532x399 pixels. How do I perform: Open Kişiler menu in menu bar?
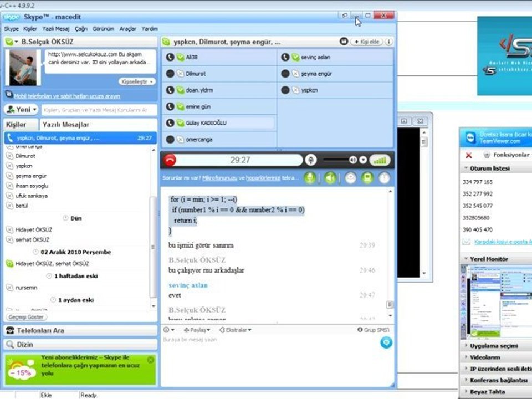coord(30,29)
